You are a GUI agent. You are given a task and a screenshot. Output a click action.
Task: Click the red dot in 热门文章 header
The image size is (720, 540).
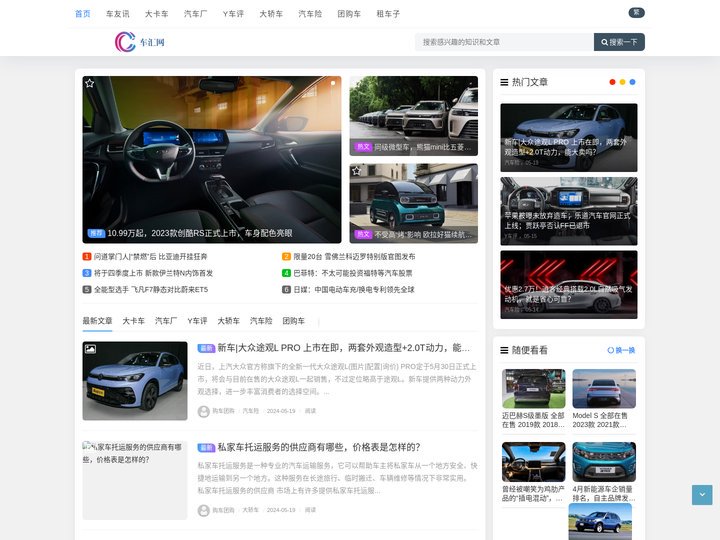tap(612, 82)
